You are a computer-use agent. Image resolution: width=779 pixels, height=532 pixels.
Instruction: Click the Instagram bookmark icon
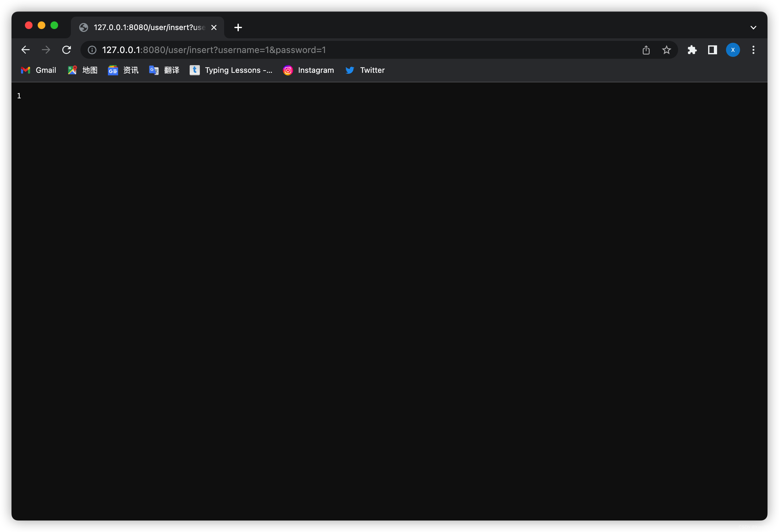pyautogui.click(x=288, y=70)
